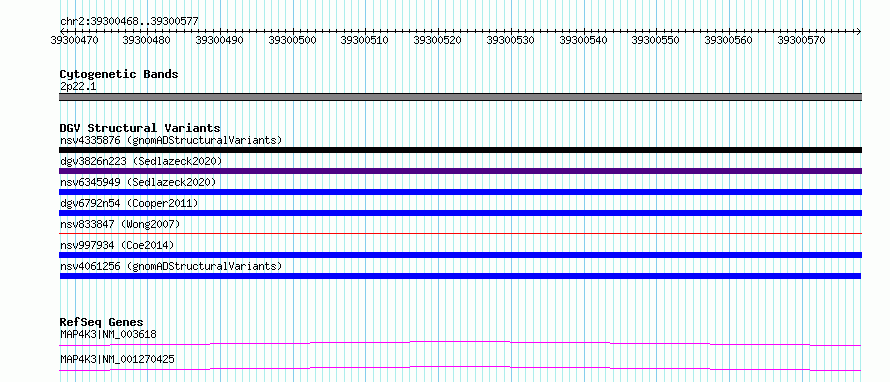Viewport: 890px width, 382px height.
Task: Open MAP4K3|NM_001270425 transcript label
Action: (x=117, y=359)
